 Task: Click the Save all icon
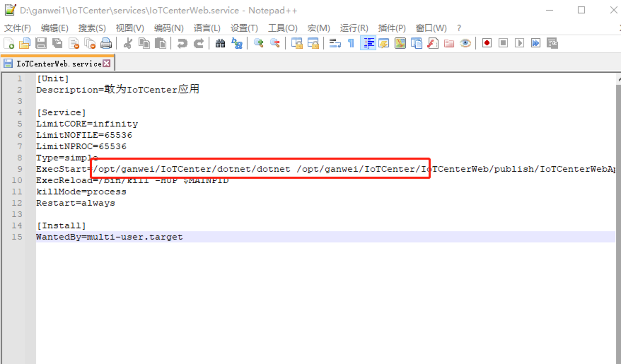pyautogui.click(x=57, y=43)
